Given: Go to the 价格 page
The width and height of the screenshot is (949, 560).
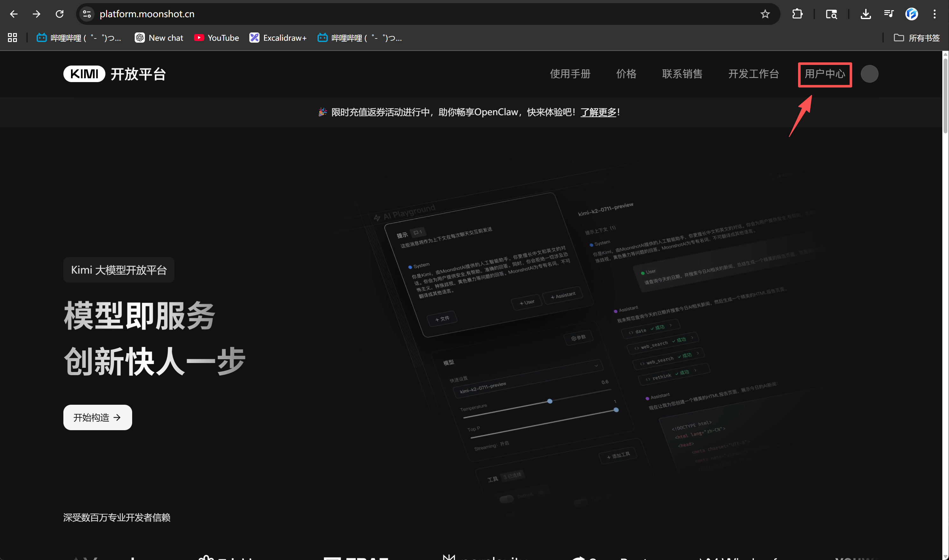Looking at the screenshot, I should tap(626, 74).
